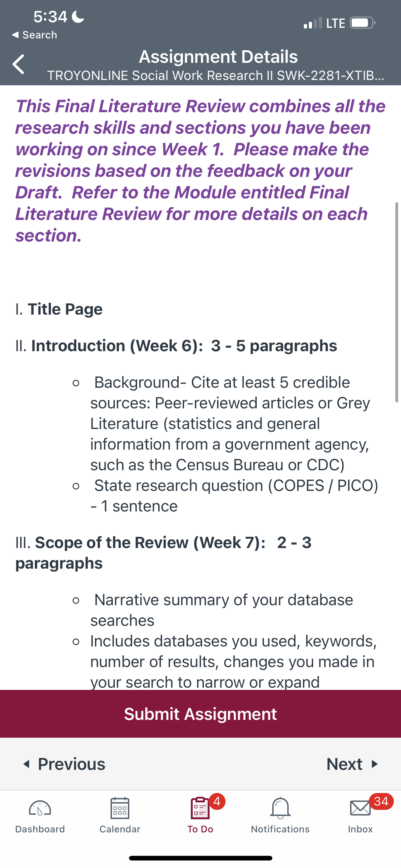Tap the Previous left arrow triangle
The image size is (401, 868).
(26, 764)
